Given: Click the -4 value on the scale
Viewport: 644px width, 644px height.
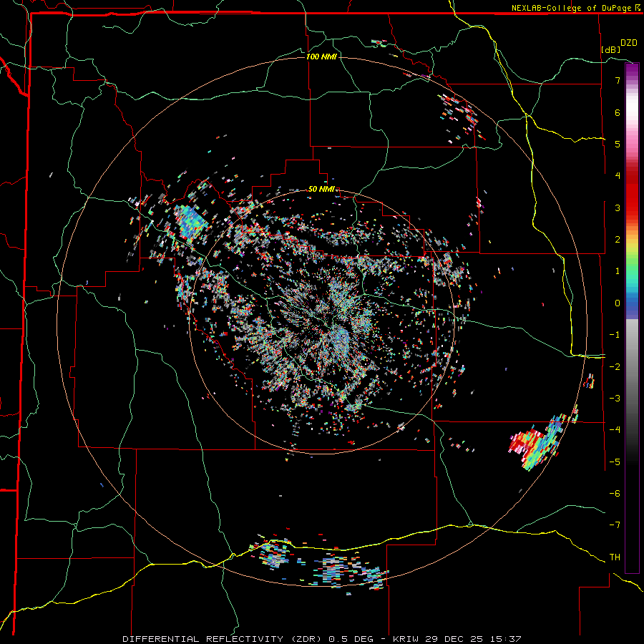Looking at the screenshot, I should click(615, 430).
